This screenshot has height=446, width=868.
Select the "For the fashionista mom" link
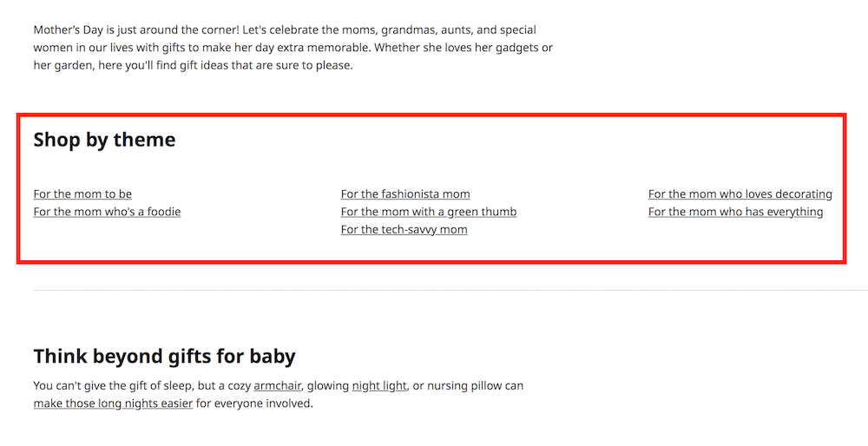405,194
